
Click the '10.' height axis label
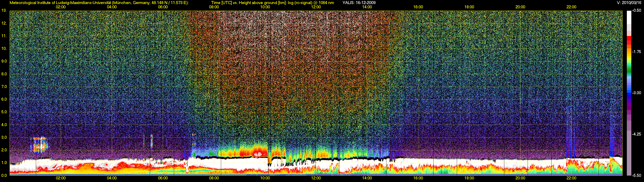[x=4, y=48]
